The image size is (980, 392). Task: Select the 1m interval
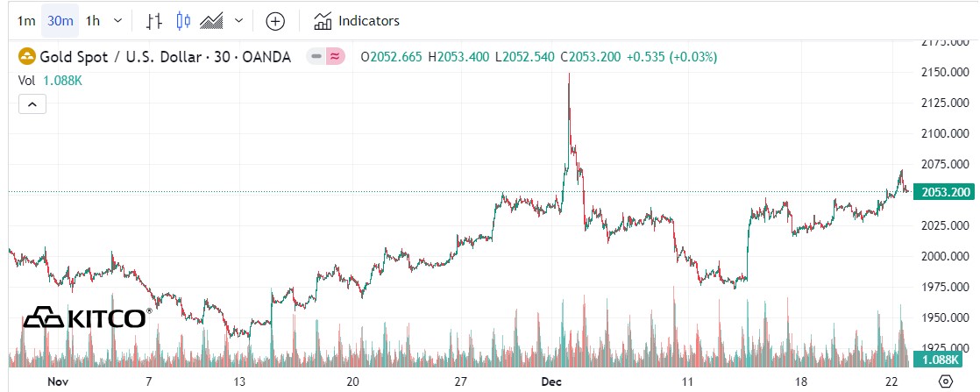26,20
